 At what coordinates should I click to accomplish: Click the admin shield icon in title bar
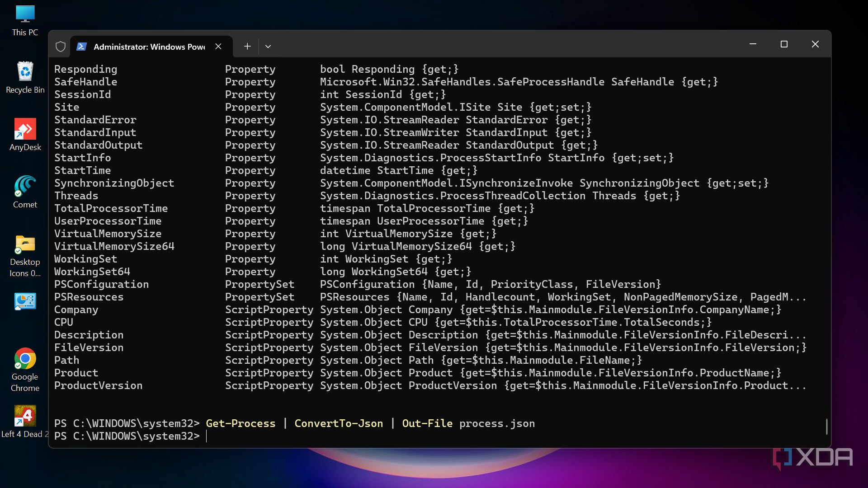click(x=61, y=47)
